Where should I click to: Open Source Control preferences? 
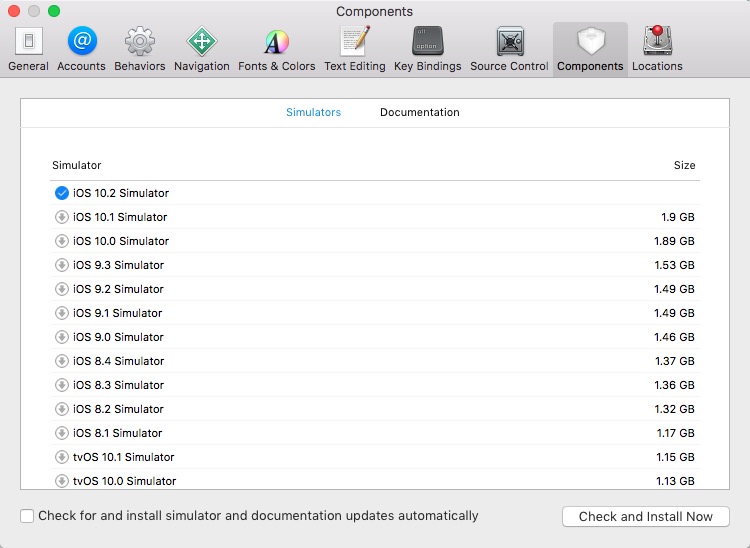(x=509, y=49)
